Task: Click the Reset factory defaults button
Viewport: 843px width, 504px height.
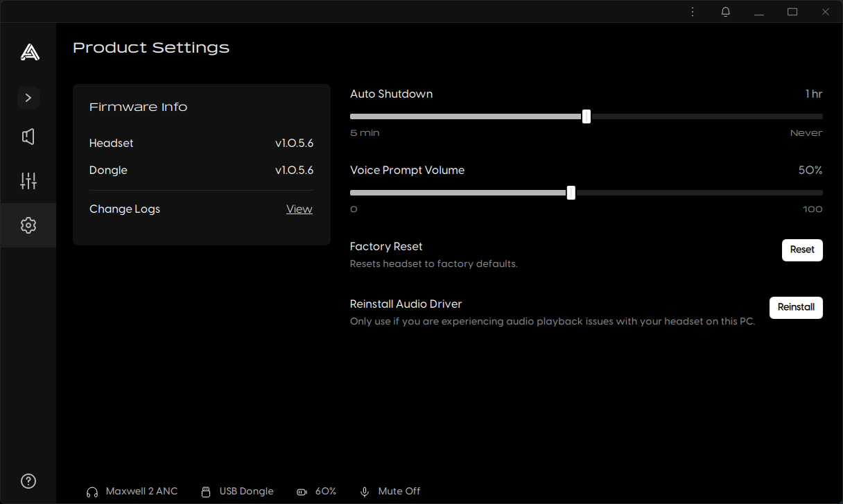Action: (802, 250)
